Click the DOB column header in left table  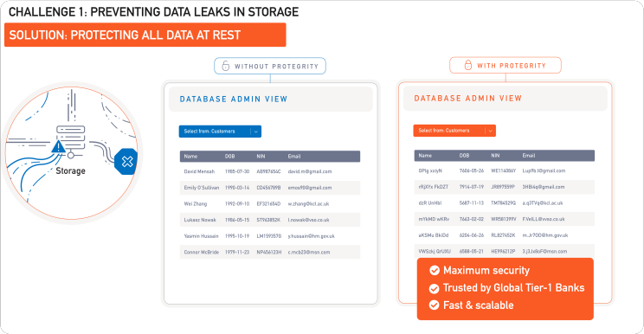point(230,157)
